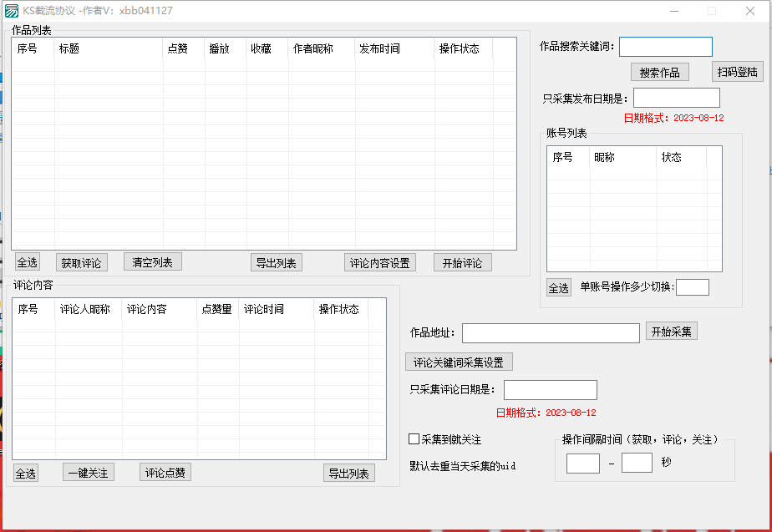Click the 标题 column header in 作品列表
772x532 pixels.
pos(109,48)
